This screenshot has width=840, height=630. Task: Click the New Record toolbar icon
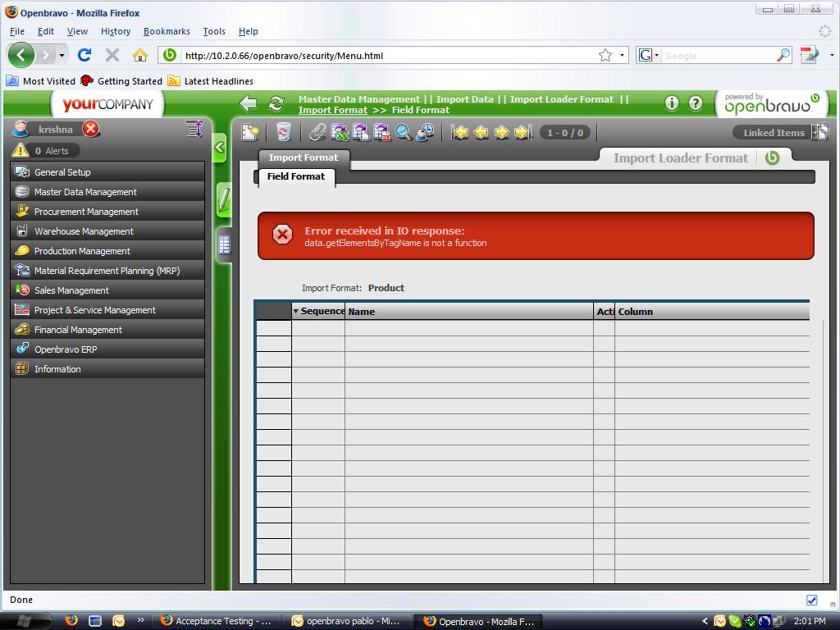point(250,132)
